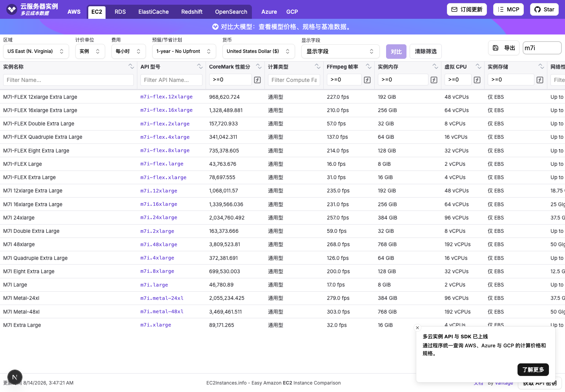
Task: Sort by CoreMark 性能分 arrow icon
Action: pos(259,67)
